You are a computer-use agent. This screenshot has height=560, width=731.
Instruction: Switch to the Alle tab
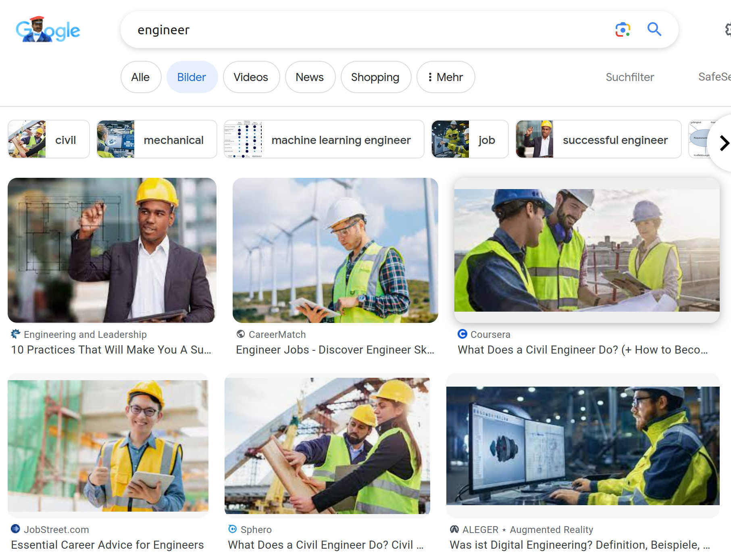pos(140,77)
